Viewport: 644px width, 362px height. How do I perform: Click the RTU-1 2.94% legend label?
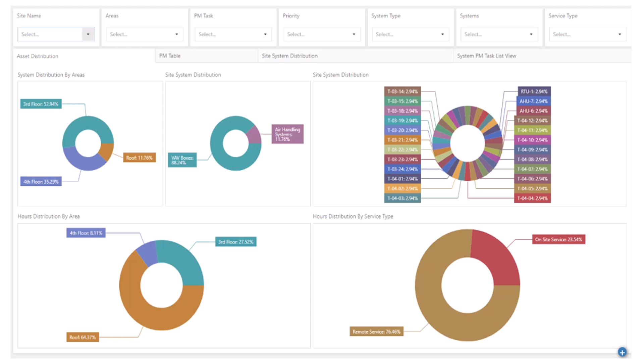[534, 91]
